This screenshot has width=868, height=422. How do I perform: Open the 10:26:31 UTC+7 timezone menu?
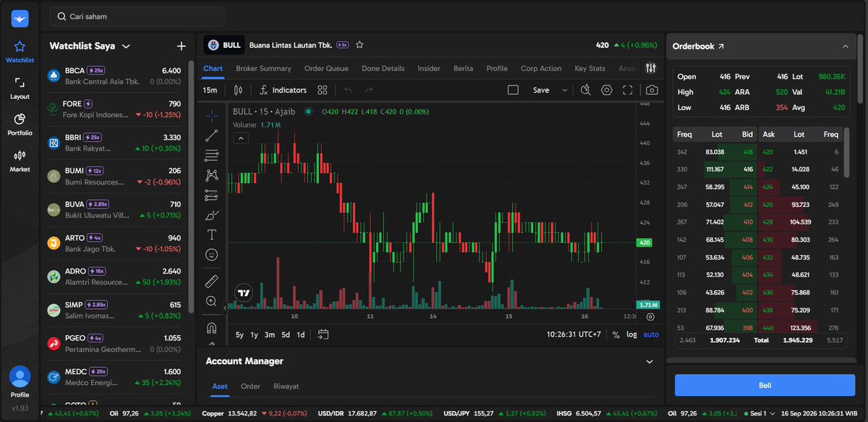[x=574, y=334]
